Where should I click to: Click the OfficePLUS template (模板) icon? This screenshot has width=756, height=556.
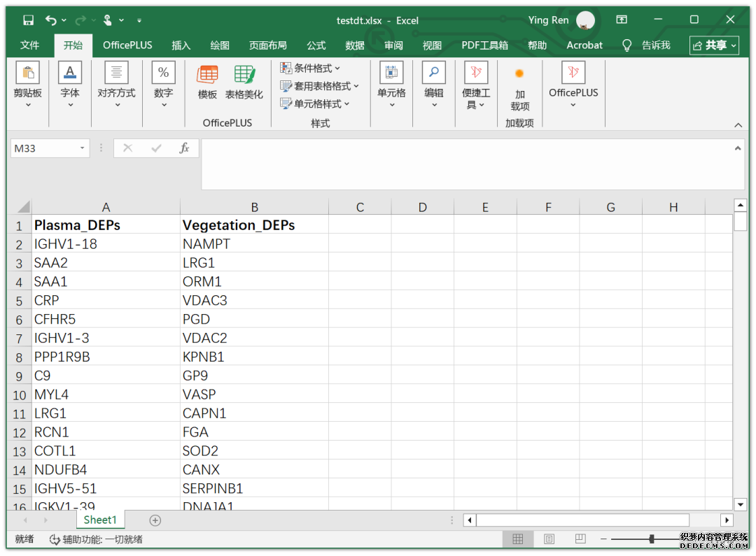207,75
